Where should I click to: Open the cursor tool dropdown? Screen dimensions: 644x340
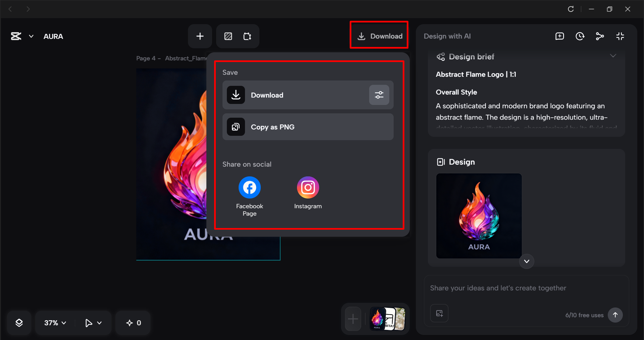pos(93,323)
